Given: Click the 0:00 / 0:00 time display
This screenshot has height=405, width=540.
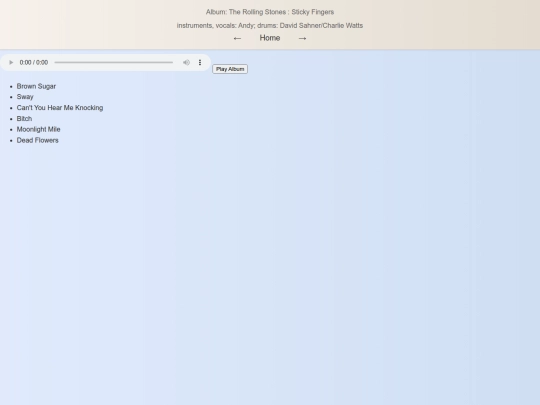Looking at the screenshot, I should 34,62.
